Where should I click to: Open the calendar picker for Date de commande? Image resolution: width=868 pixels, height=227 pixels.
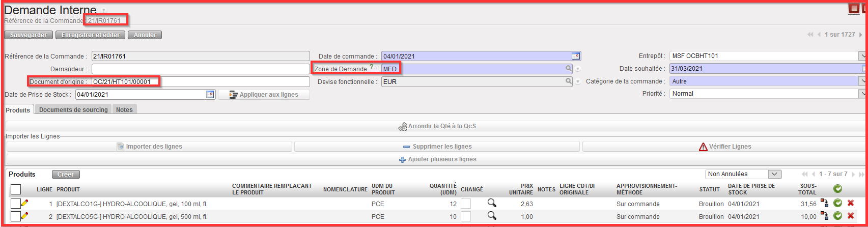pyautogui.click(x=576, y=56)
